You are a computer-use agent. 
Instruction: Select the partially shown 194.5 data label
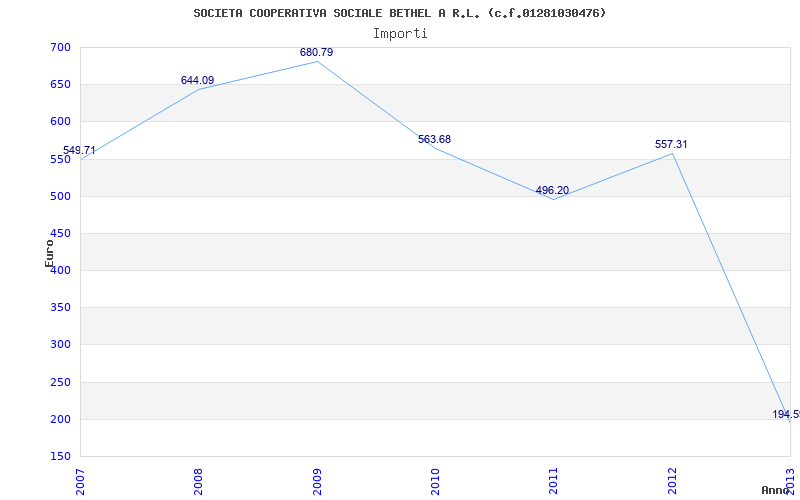(x=786, y=414)
